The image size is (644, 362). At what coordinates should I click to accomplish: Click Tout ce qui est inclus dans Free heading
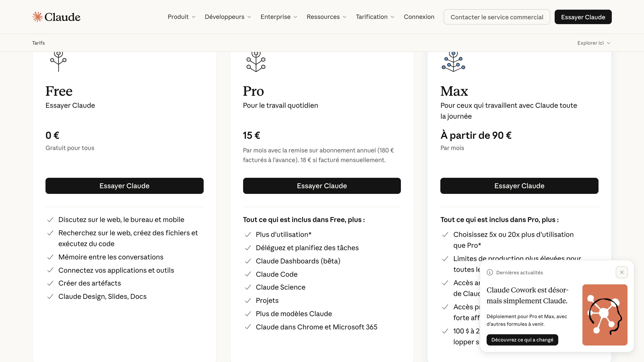(304, 220)
